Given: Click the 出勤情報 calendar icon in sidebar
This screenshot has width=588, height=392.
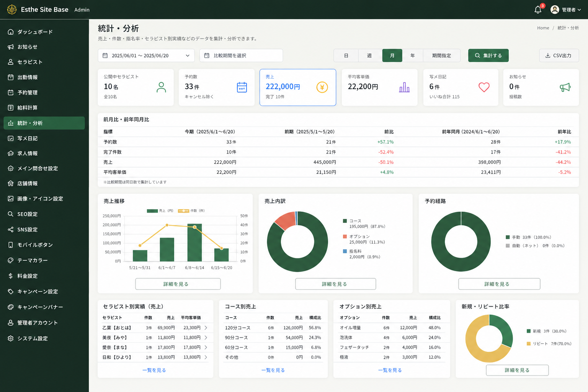Looking at the screenshot, I should tap(11, 77).
